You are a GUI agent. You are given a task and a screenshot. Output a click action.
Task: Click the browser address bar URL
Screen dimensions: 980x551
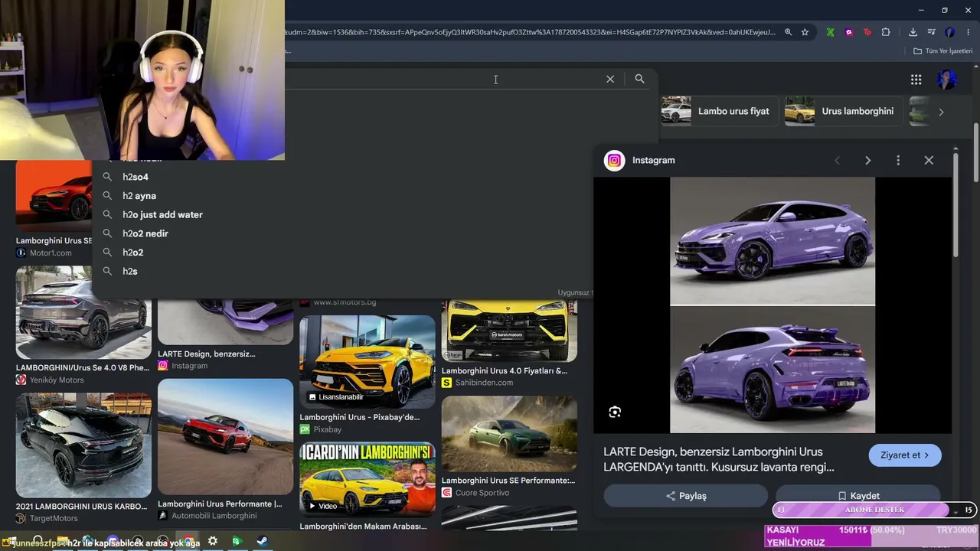coord(530,32)
